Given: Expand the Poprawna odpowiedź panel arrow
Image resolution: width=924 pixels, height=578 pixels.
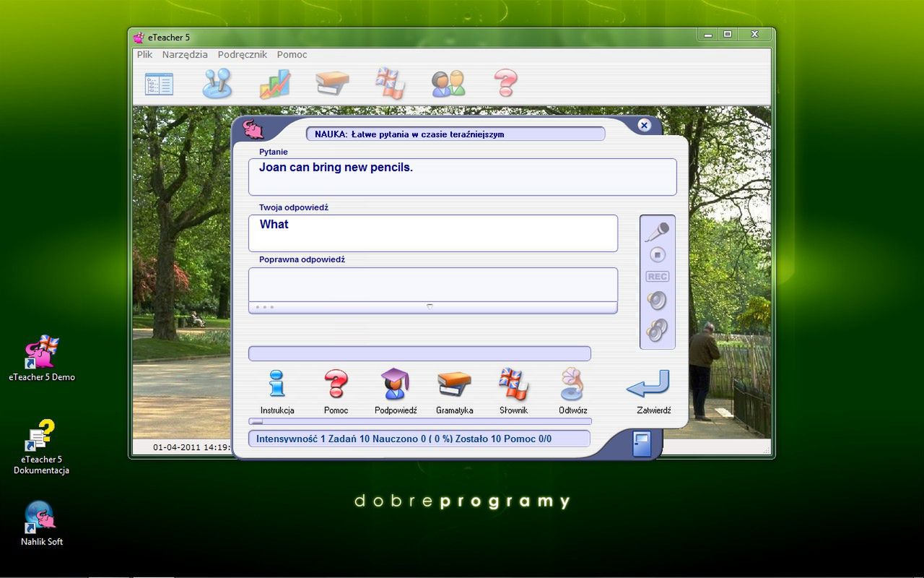Looking at the screenshot, I should (x=430, y=306).
